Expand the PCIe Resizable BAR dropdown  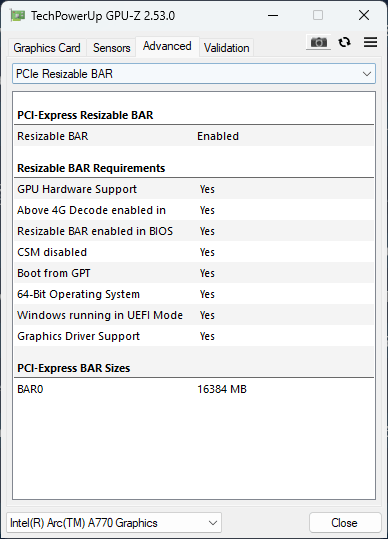pos(194,74)
